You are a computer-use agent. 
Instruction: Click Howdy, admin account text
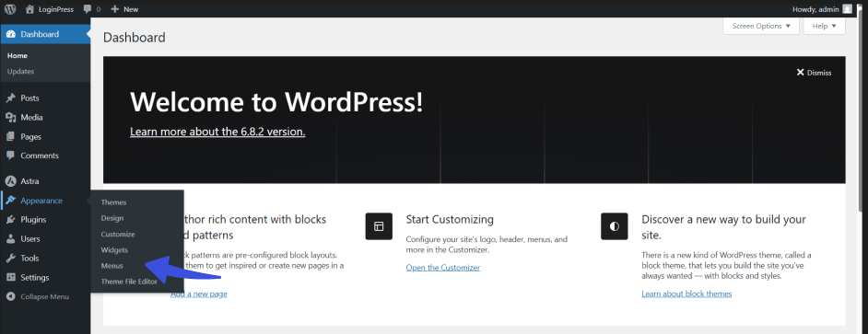[816, 9]
